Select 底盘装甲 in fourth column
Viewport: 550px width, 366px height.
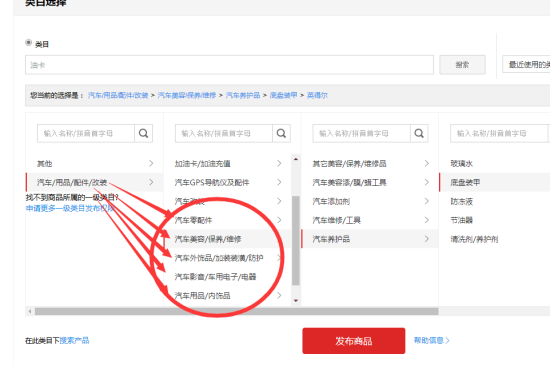(495, 182)
